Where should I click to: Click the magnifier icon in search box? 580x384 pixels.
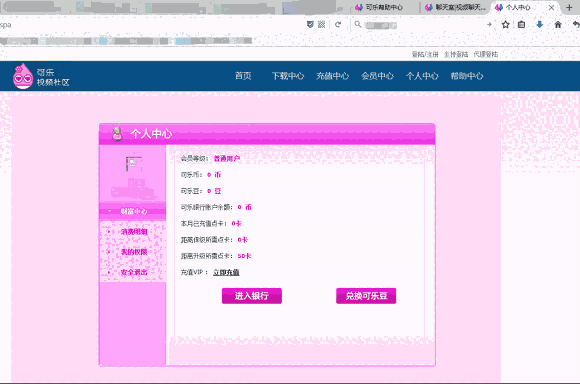tap(358, 24)
